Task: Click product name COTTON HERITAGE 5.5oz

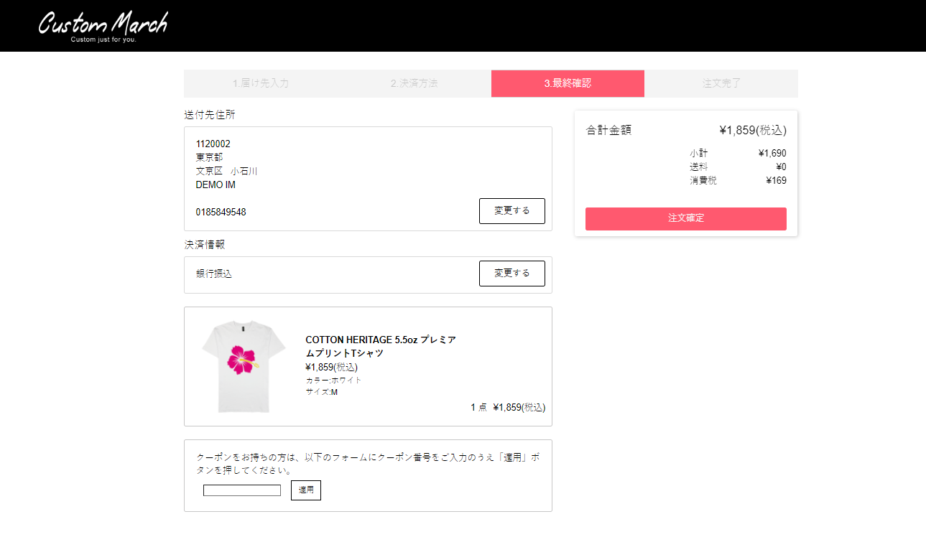Action: click(381, 346)
